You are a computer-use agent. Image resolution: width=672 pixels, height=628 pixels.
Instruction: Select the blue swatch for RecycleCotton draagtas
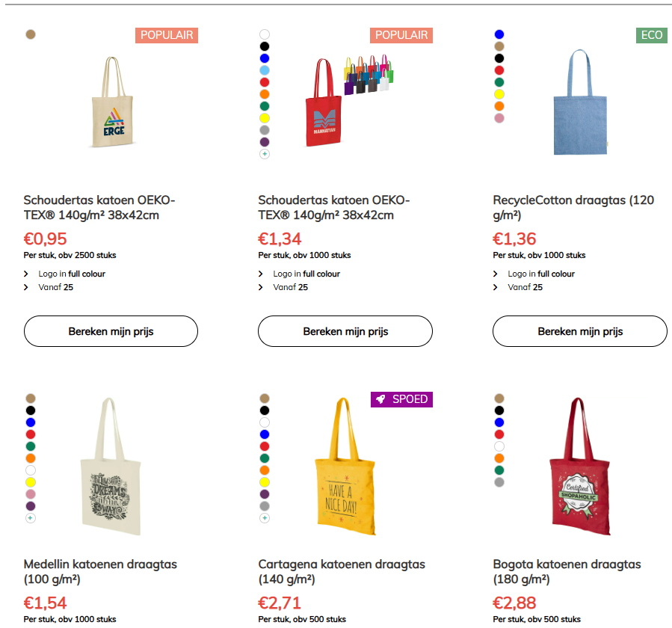499,34
